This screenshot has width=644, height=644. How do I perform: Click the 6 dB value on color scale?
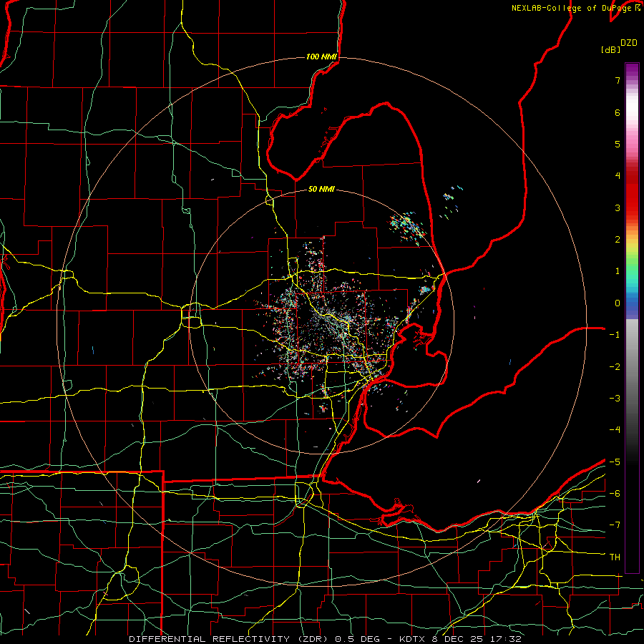pyautogui.click(x=618, y=112)
